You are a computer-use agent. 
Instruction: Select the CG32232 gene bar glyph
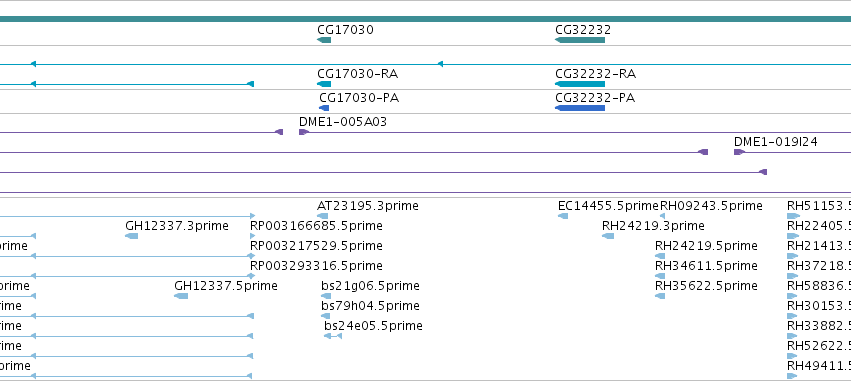coord(580,40)
